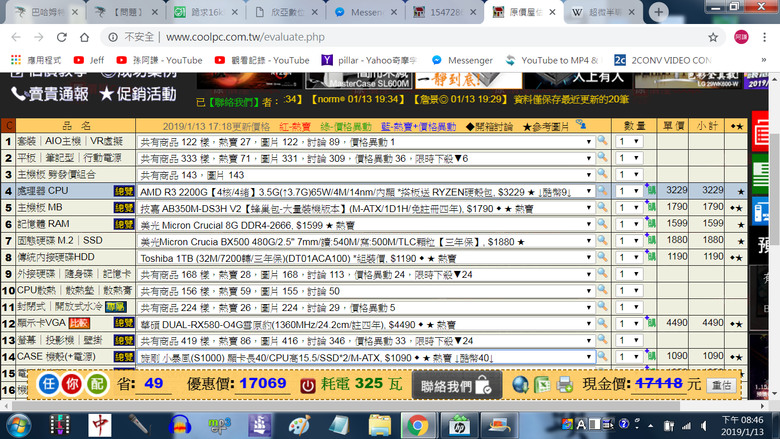The width and height of the screenshot is (780, 439).
Task: Open the quantity dropdown in the 平板 row
Action: (629, 158)
